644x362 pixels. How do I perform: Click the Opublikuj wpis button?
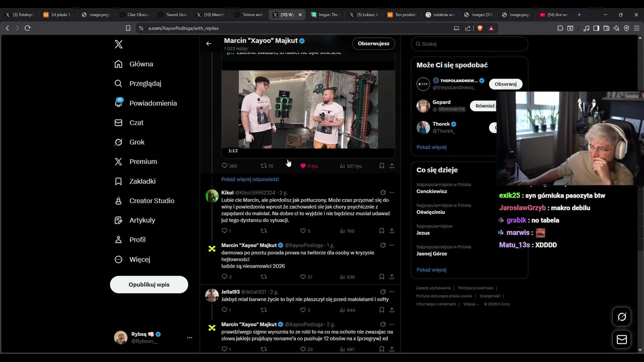coord(149,285)
